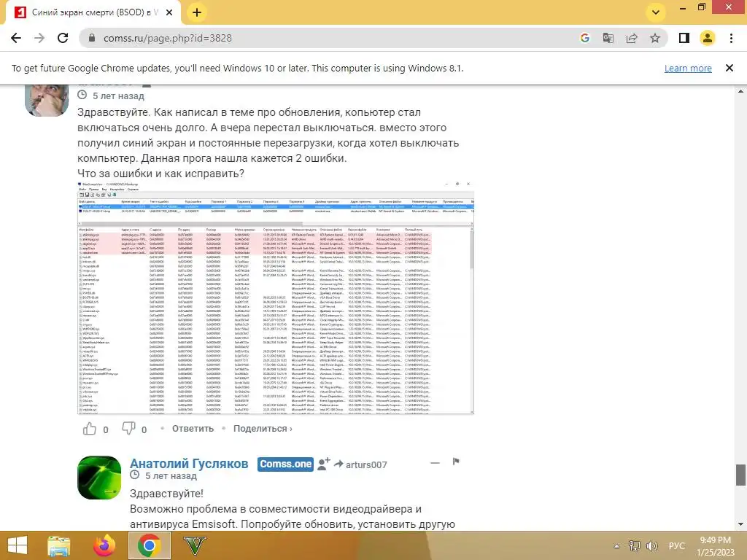Click the reply's '5 лет назад' timestamp
This screenshot has width=747, height=560.
pyautogui.click(x=171, y=475)
